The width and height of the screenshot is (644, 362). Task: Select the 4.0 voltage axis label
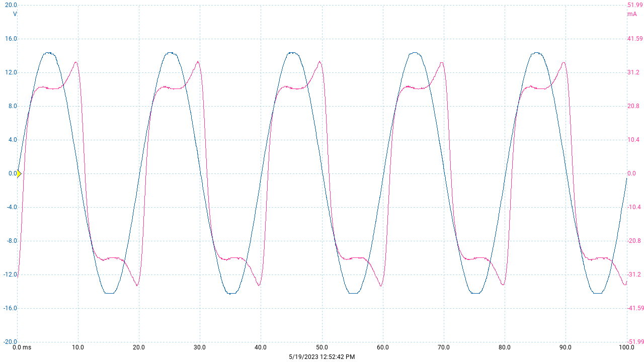click(13, 140)
